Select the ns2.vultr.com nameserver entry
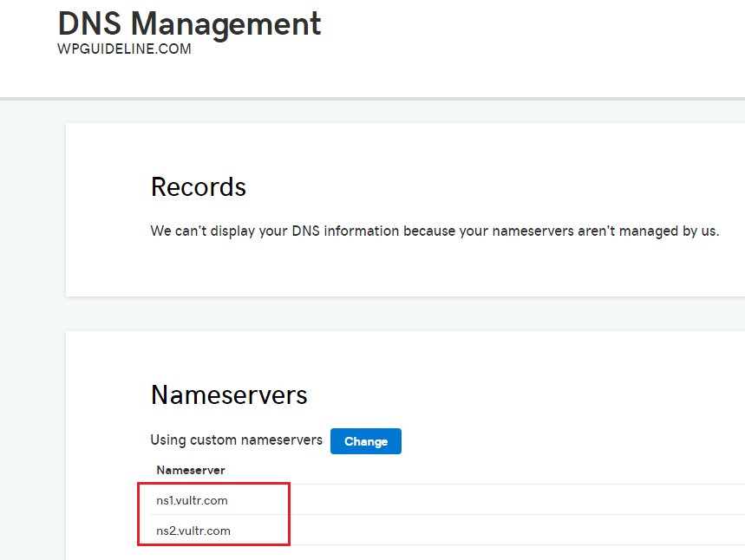This screenshot has height=560, width=745. tap(193, 531)
